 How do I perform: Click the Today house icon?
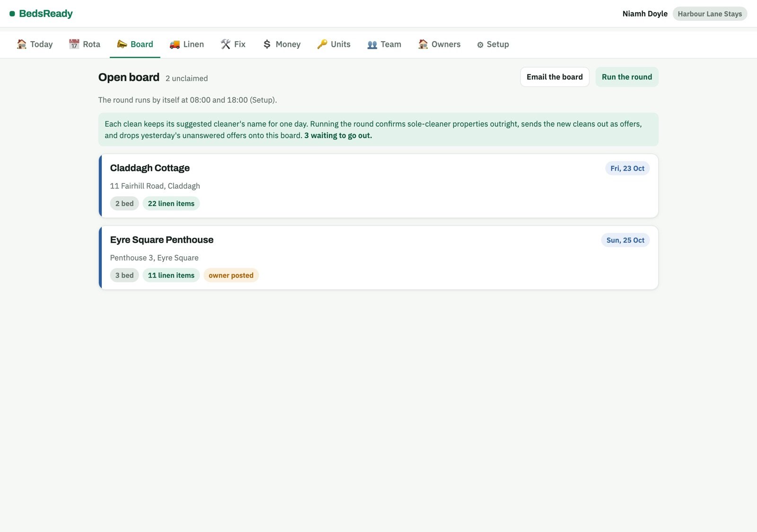(22, 44)
